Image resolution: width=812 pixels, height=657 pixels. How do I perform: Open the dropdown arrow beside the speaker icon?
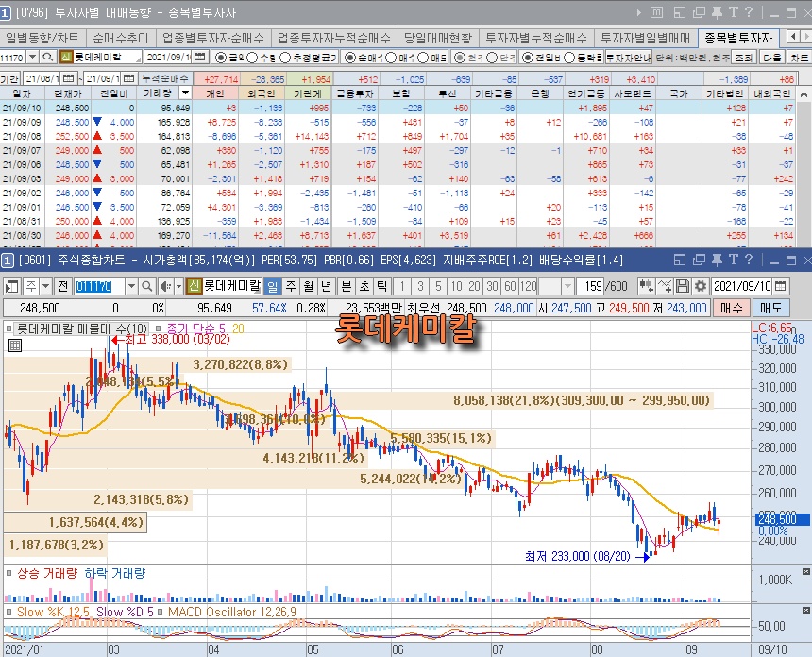pyautogui.click(x=178, y=286)
